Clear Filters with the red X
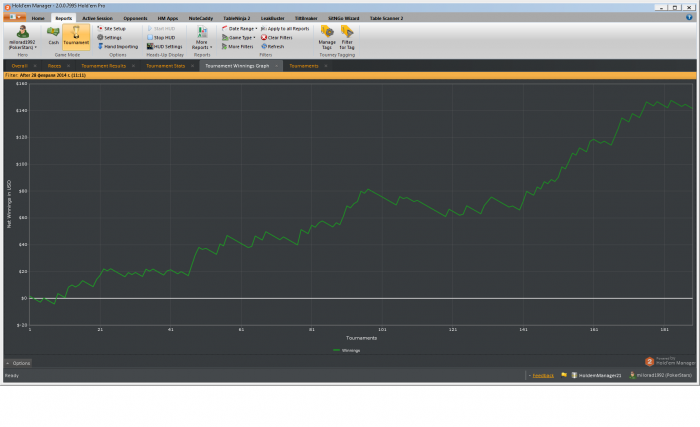Screen dimensions: 700x427 276,38
